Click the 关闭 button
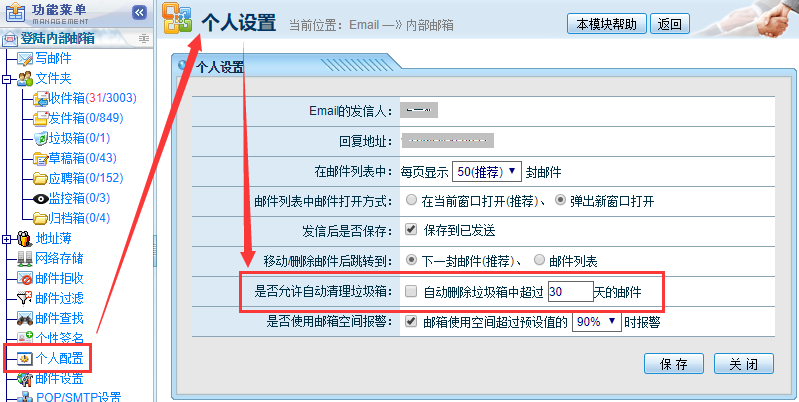The height and width of the screenshot is (402, 799). [x=743, y=364]
